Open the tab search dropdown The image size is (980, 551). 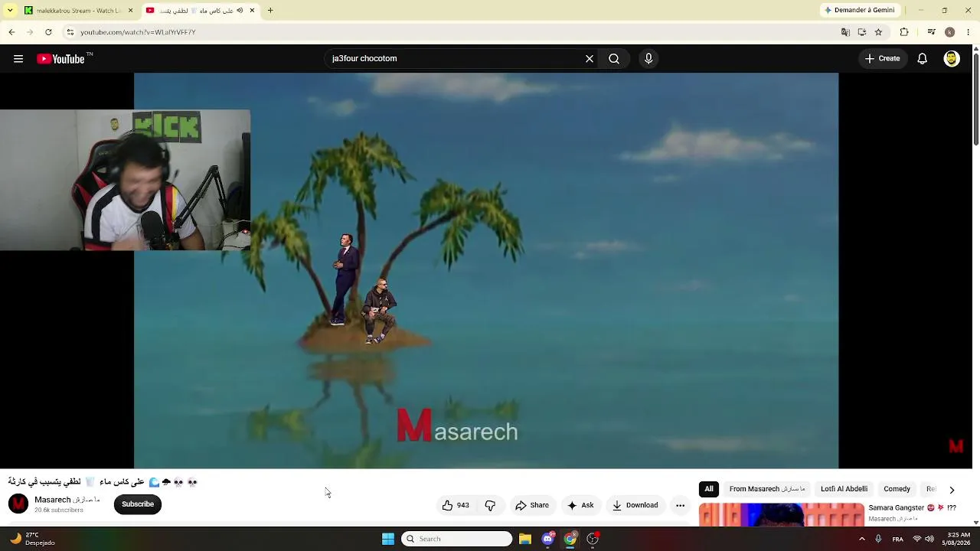coord(10,11)
